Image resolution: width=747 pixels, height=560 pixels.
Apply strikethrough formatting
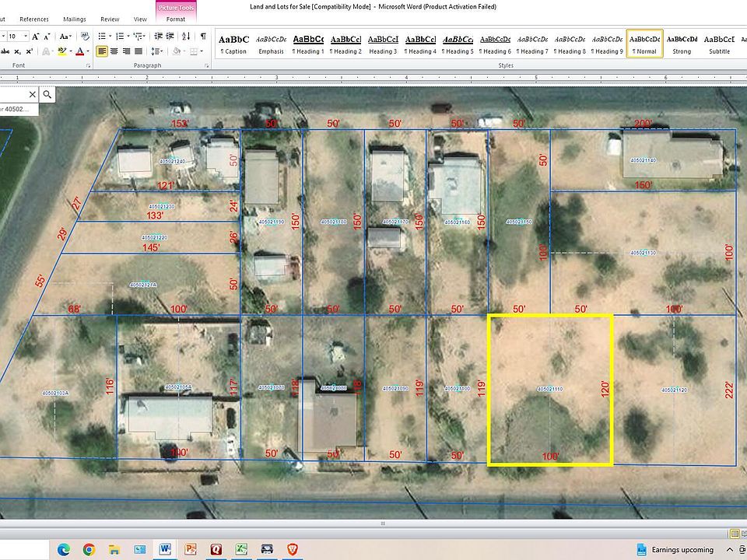5,51
